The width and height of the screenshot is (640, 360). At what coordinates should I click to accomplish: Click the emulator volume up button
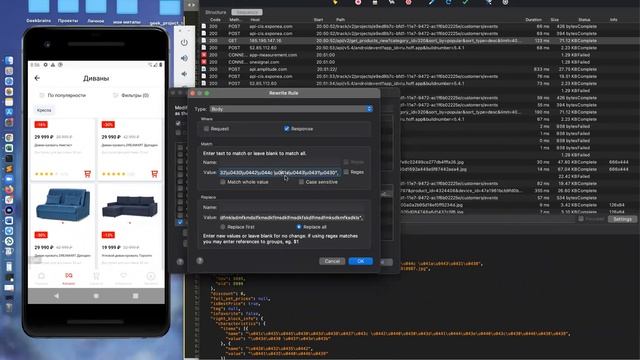(184, 58)
